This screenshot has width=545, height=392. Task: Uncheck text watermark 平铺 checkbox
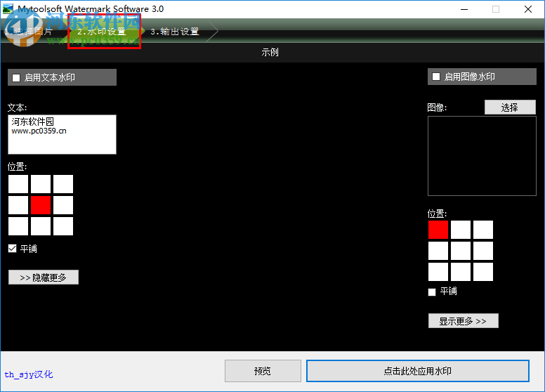[x=12, y=249]
